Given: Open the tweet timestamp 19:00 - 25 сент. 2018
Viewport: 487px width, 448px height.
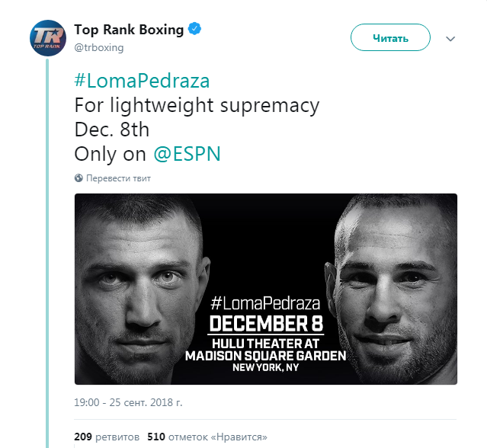Looking at the screenshot, I should tap(128, 402).
